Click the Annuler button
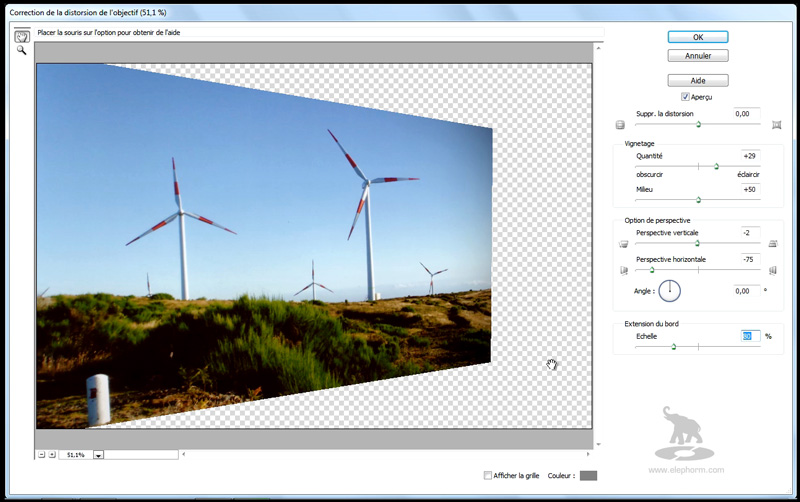The image size is (800, 502). (x=698, y=56)
